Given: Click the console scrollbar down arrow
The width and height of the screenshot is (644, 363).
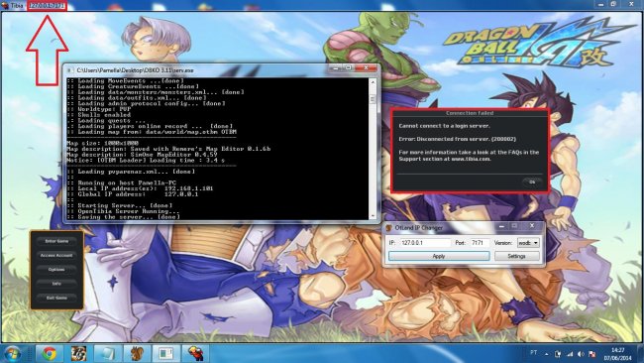Looking at the screenshot, I should tap(373, 216).
